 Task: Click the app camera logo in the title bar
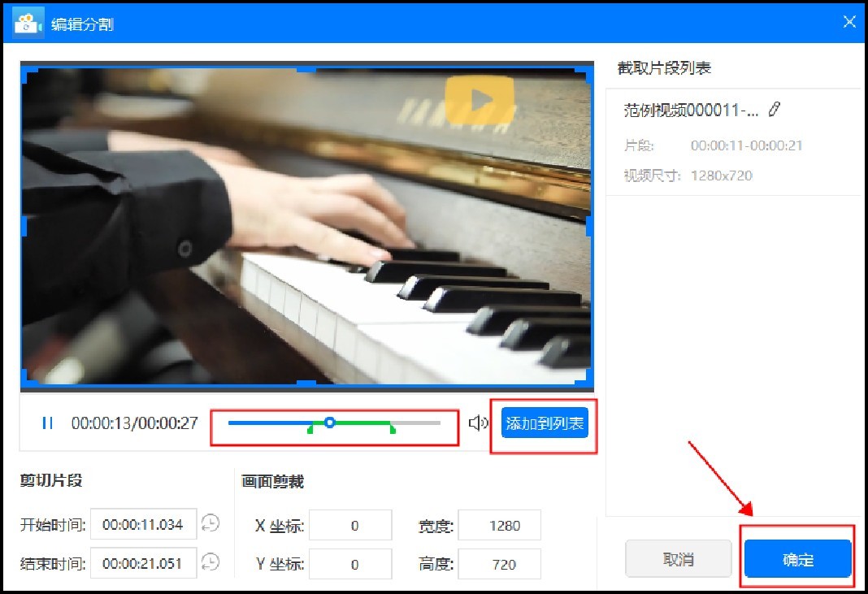(x=27, y=24)
